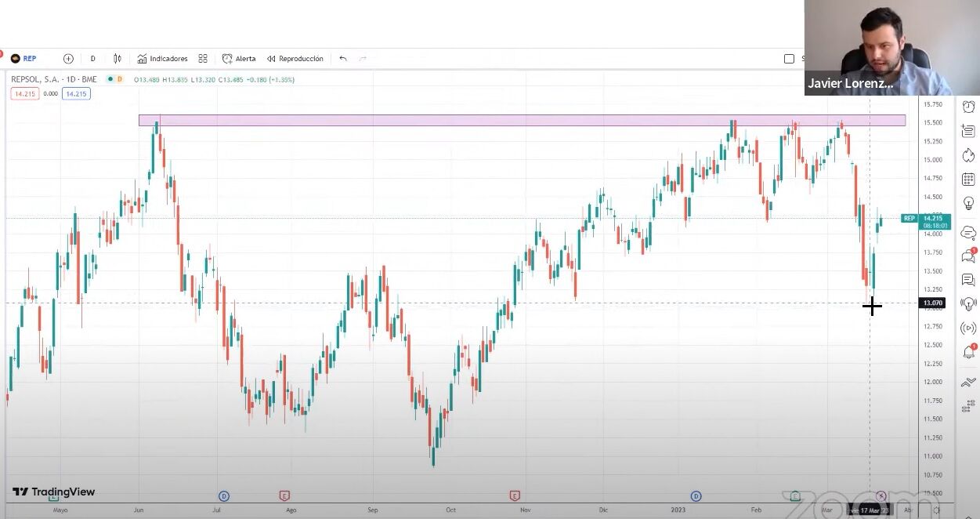Open the REP symbol search

24,59
